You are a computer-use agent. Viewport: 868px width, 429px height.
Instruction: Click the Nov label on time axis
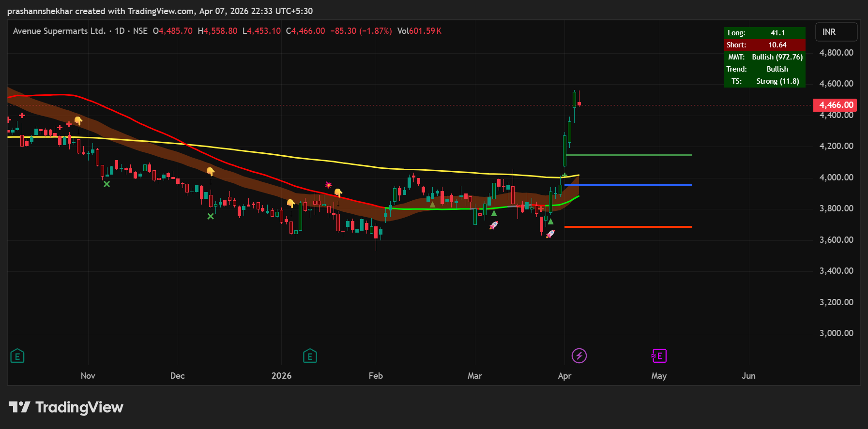click(x=88, y=376)
